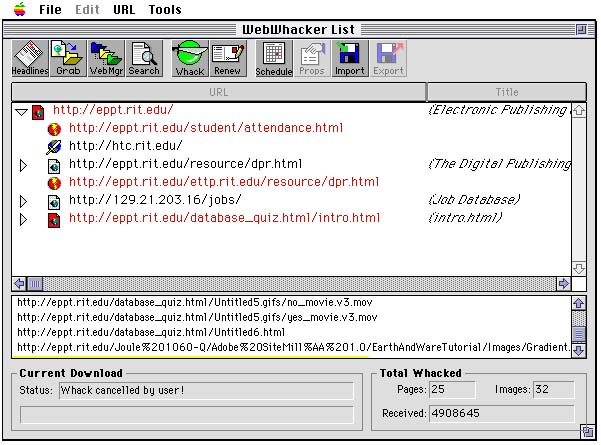Click the icon beside http://htc.rit.edu/

[54, 147]
